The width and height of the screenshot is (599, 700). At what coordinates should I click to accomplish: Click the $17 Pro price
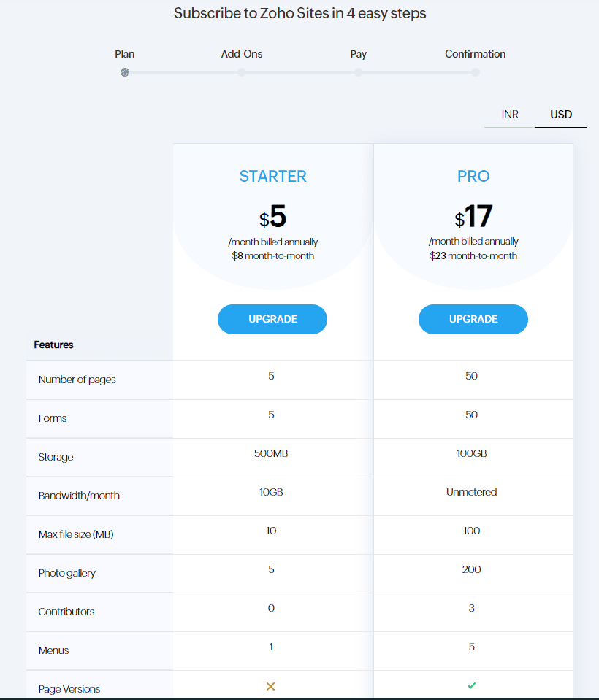[x=473, y=217]
